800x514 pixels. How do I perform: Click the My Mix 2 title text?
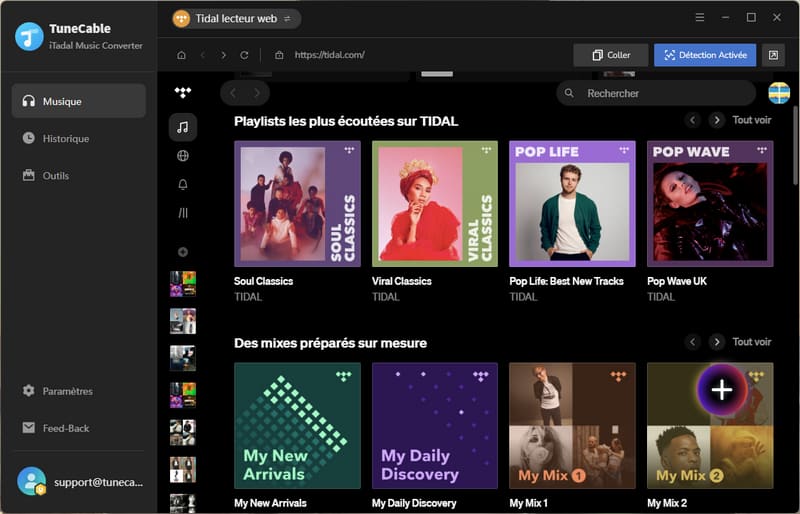[667, 503]
